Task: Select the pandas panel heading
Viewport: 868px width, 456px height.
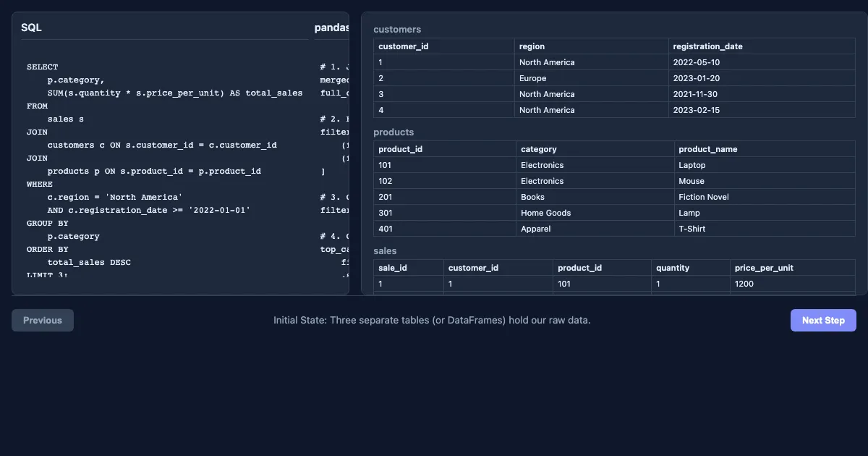Action: tap(332, 28)
